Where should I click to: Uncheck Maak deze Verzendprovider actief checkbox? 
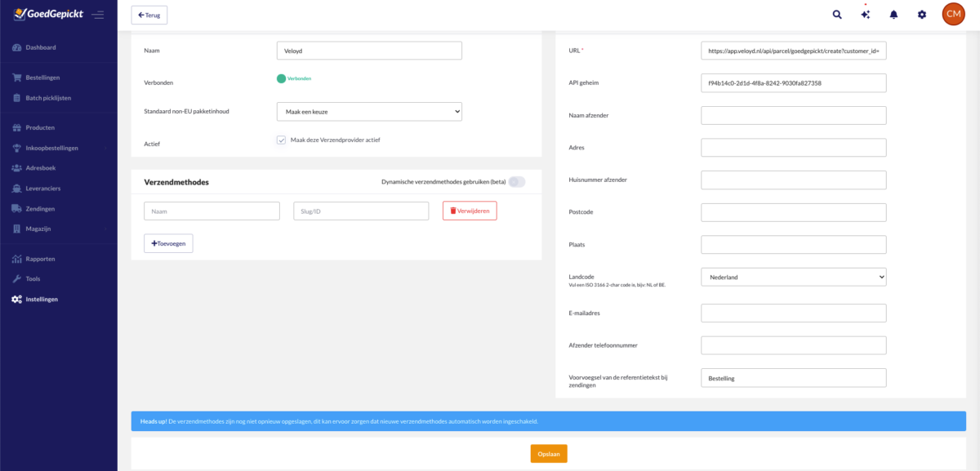[282, 140]
